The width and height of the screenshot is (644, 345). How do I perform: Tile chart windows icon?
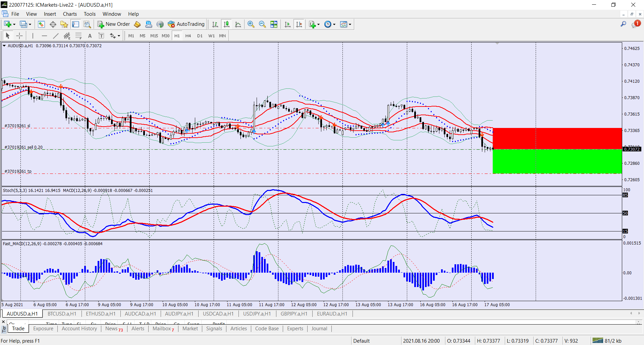tap(274, 24)
